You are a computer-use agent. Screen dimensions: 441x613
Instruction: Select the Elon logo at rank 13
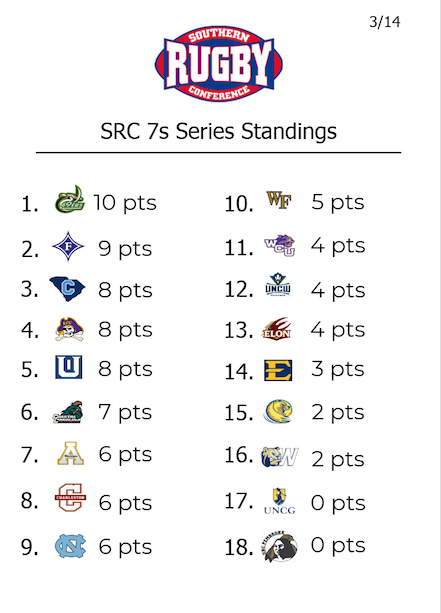(276, 329)
